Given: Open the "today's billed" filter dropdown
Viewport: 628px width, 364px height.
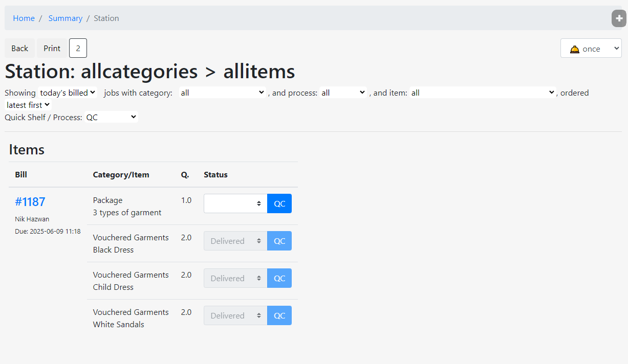Looking at the screenshot, I should coord(68,93).
